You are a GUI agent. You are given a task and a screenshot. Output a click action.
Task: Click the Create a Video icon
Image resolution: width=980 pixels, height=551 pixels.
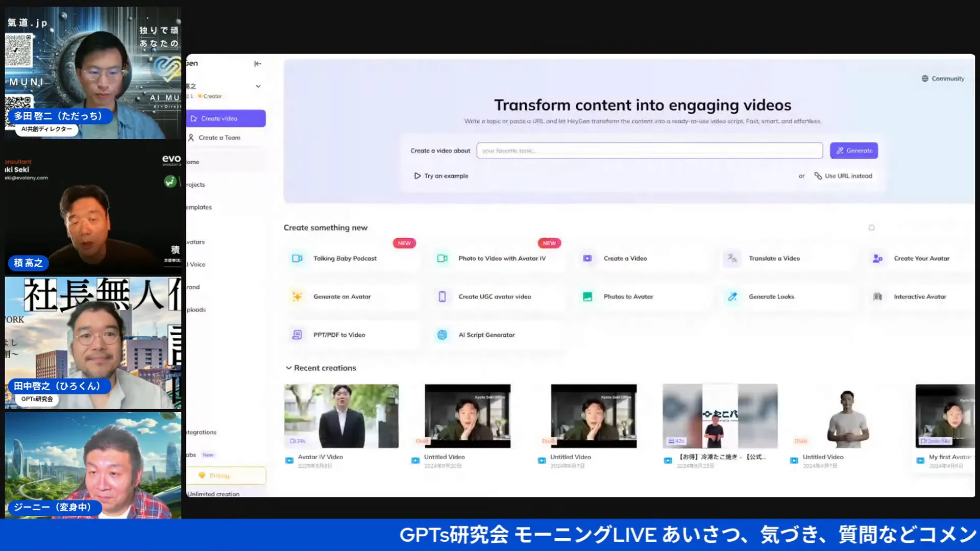[x=587, y=259]
